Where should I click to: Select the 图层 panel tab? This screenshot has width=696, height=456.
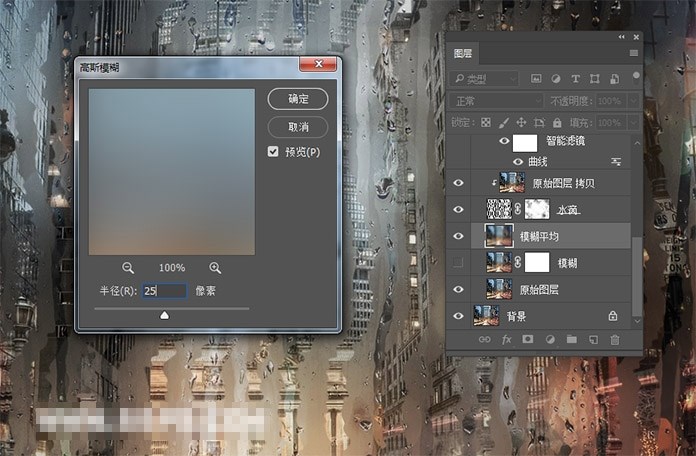(465, 54)
